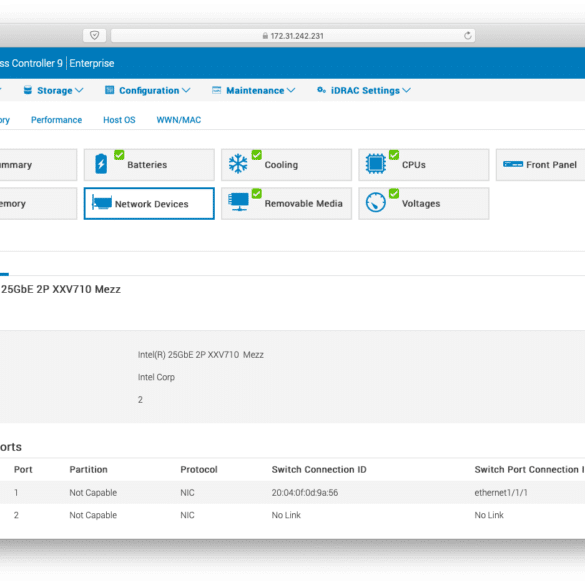Click the address bar showing 172.31.242.231

[x=293, y=35]
